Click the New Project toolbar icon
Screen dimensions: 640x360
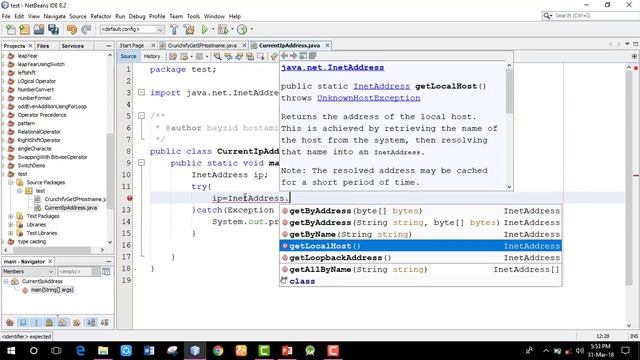pyautogui.click(x=24, y=29)
